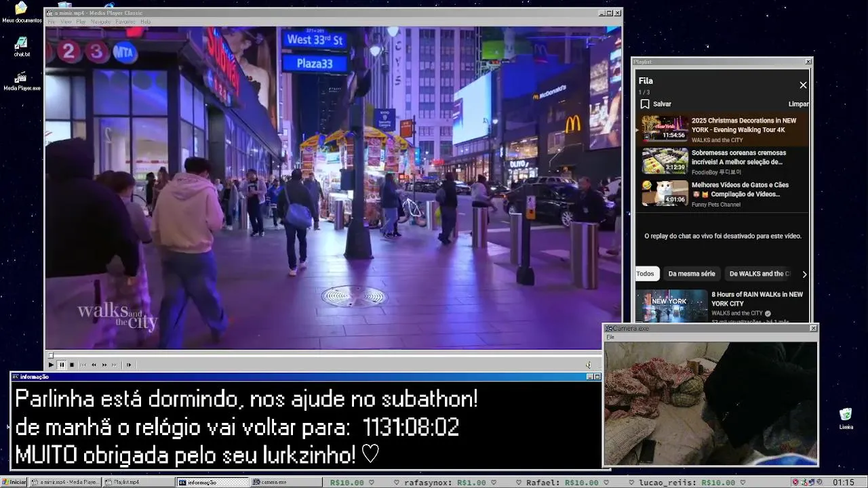This screenshot has width=868, height=488.
Task: Click the RAIN WALKs New York thumbnail
Action: (671, 306)
